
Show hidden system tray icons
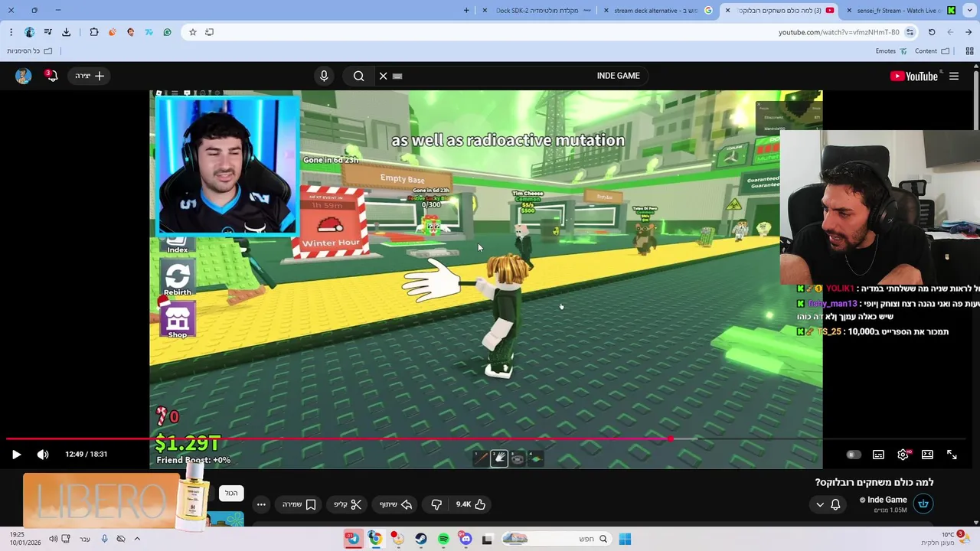tap(137, 539)
